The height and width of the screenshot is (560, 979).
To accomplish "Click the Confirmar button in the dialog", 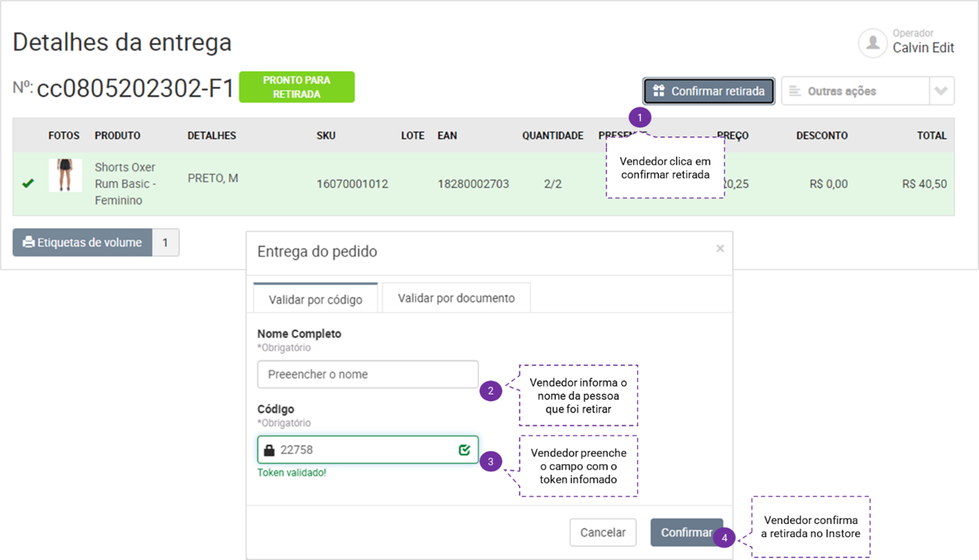I will [687, 533].
